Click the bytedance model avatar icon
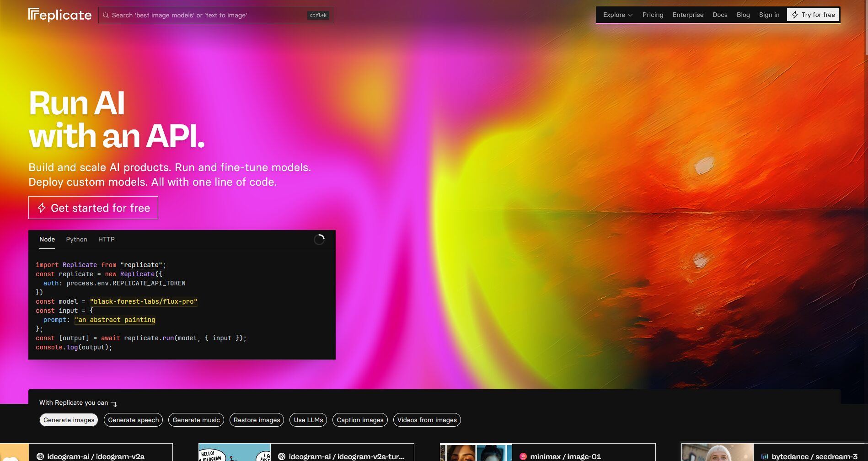 765,456
